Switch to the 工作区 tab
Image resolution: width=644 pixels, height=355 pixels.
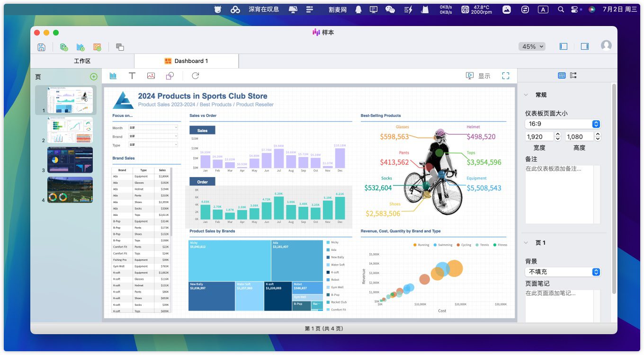pyautogui.click(x=82, y=61)
